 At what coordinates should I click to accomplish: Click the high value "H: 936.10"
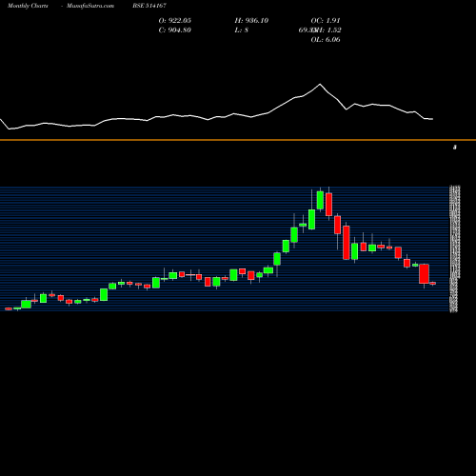pos(251,20)
